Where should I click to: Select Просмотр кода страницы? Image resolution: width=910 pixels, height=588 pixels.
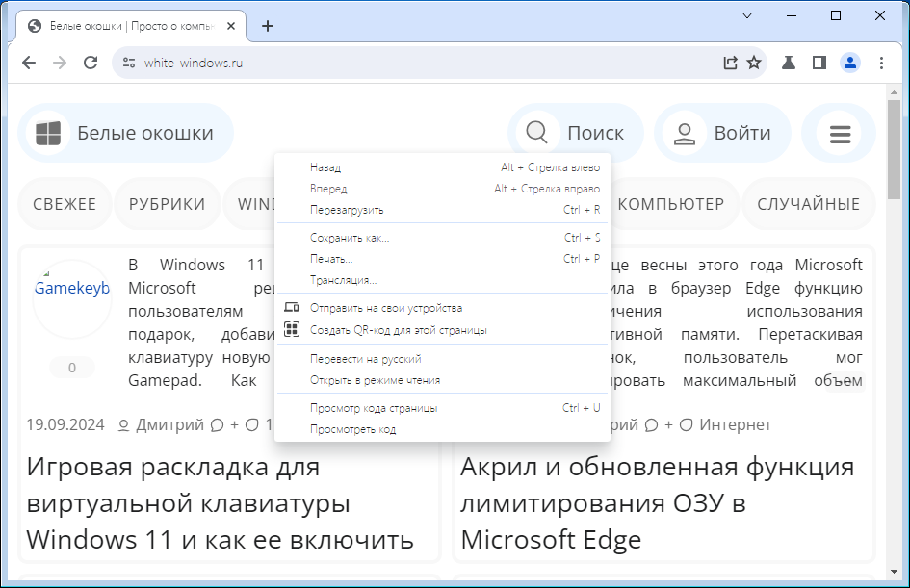coord(442,408)
